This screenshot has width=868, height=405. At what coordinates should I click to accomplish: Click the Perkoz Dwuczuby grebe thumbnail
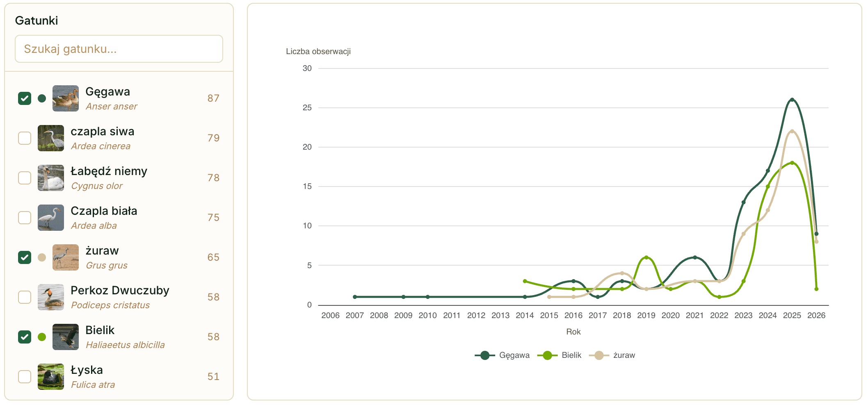51,297
